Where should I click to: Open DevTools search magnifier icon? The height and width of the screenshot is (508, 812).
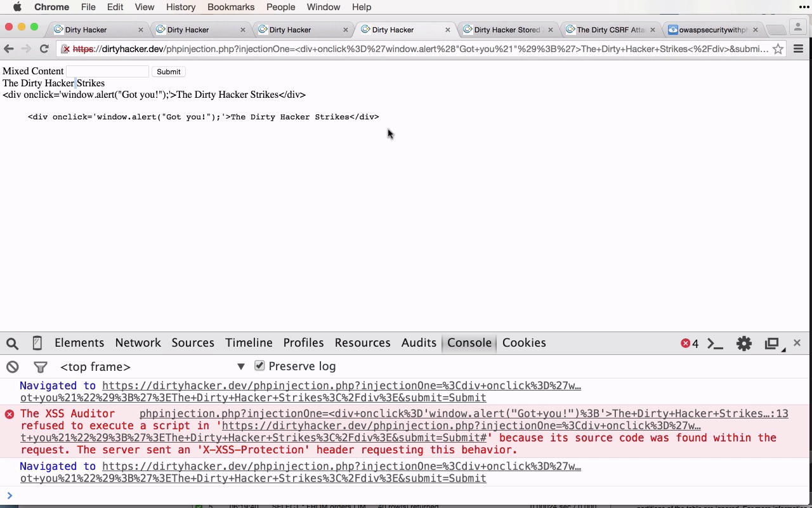click(12, 344)
